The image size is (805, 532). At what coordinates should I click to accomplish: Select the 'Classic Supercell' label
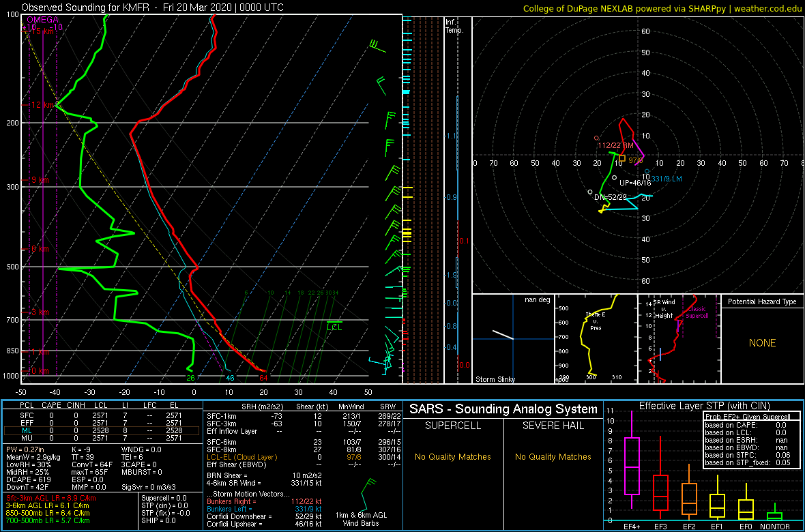(697, 313)
